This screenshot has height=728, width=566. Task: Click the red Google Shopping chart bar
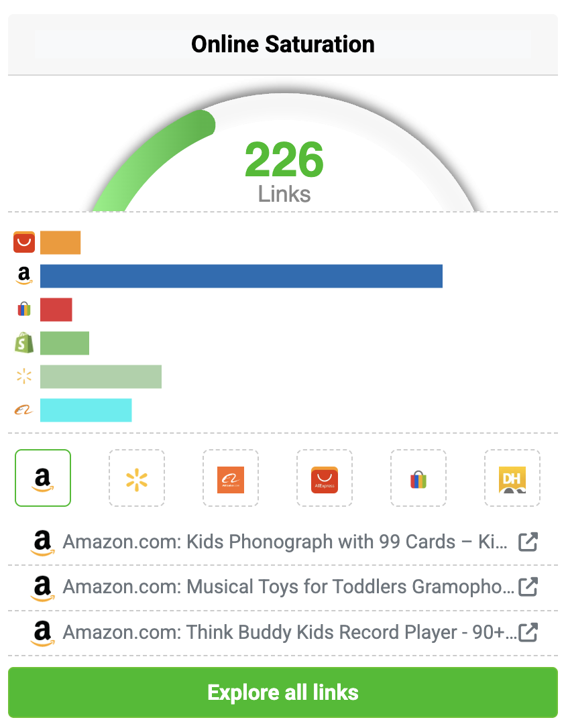56,310
